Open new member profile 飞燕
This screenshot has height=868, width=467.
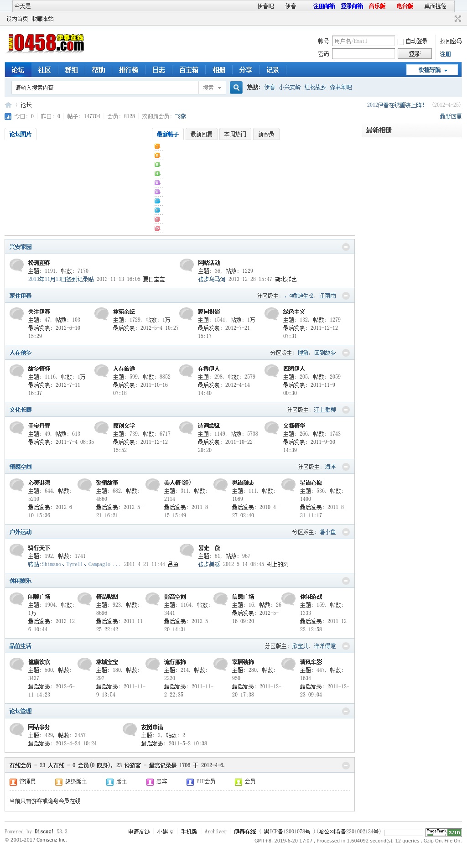[180, 116]
